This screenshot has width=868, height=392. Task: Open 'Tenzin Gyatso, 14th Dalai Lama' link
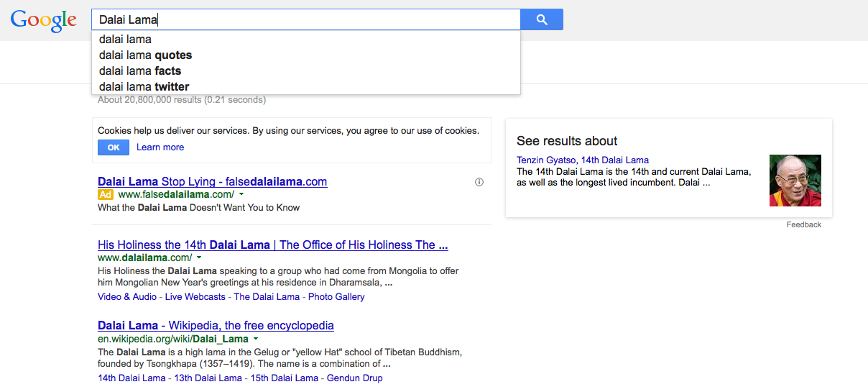pos(583,160)
